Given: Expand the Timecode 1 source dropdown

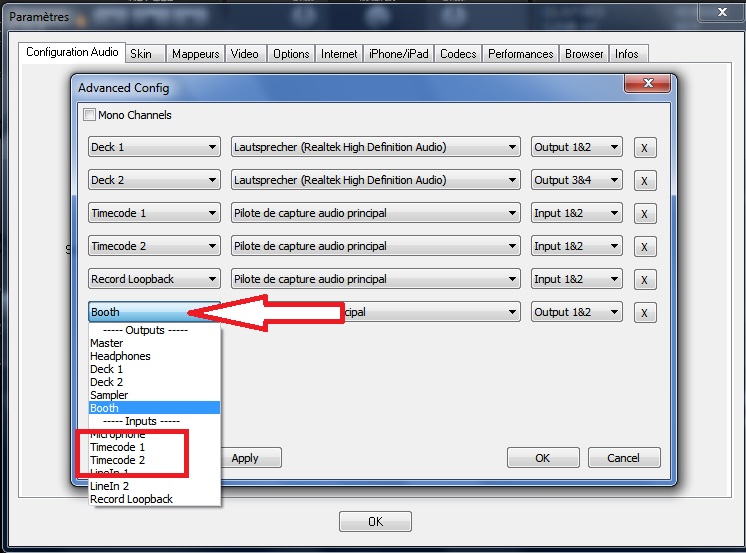Looking at the screenshot, I should [x=154, y=213].
